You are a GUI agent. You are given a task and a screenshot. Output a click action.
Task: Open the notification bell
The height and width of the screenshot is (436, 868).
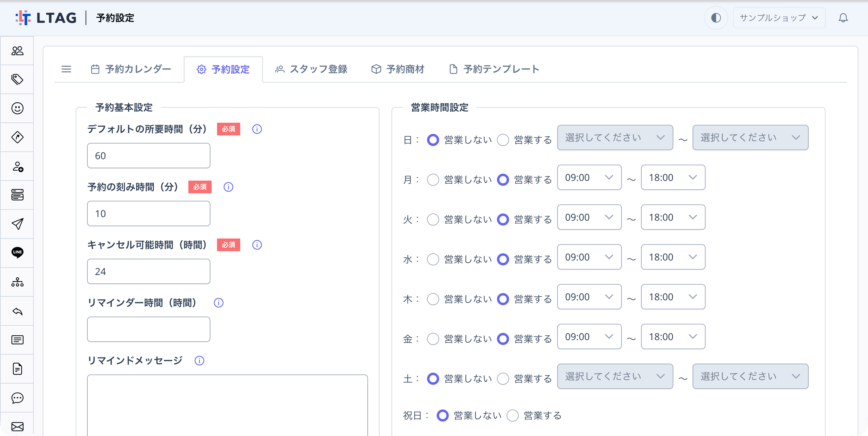(843, 18)
